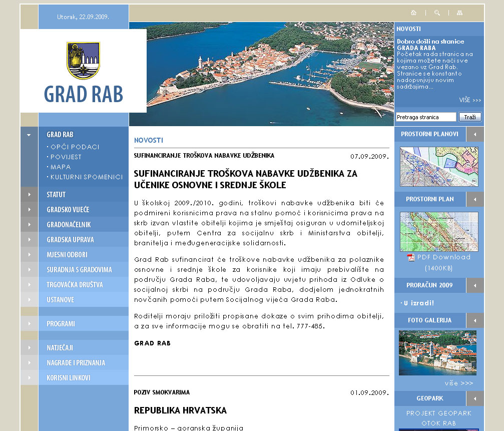Collapse the Grad Rab menu section arrow
Screen dimensions: 504x431
[29, 135]
